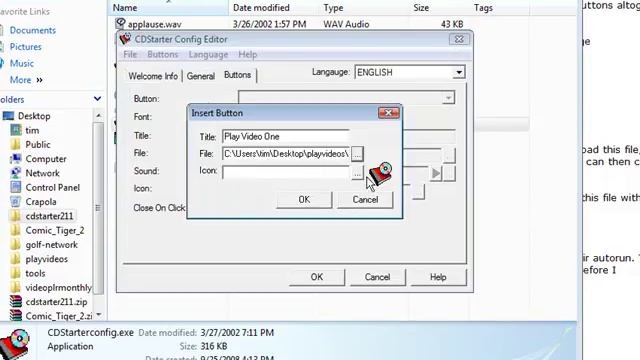Viewport: 640px width, 360px height.
Task: Select Desktop in folder tree
Action: [34, 116]
